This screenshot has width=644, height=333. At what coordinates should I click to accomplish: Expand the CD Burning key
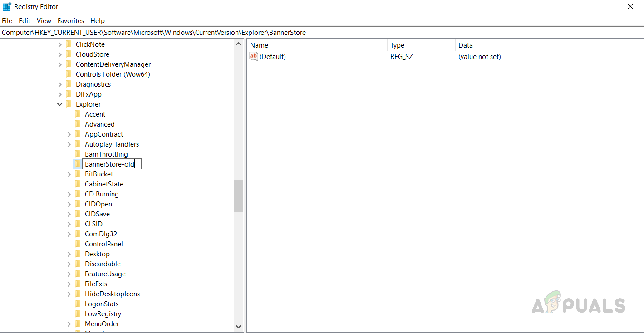click(x=69, y=194)
